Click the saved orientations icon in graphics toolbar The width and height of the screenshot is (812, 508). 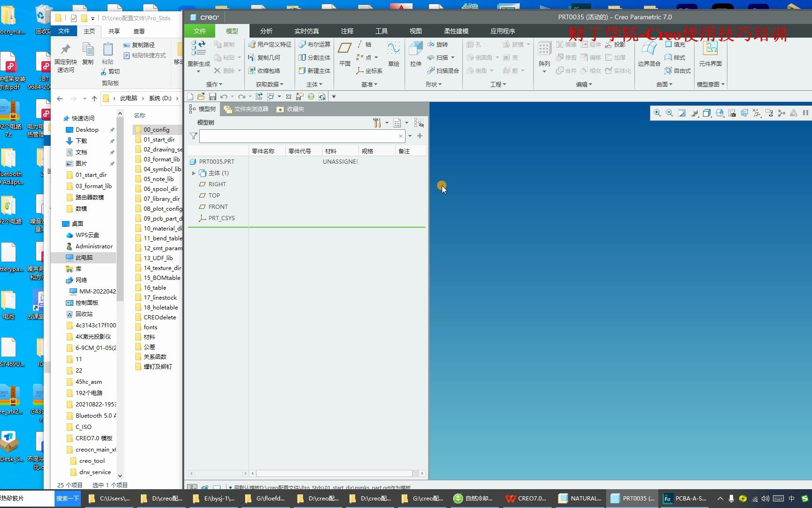point(719,113)
